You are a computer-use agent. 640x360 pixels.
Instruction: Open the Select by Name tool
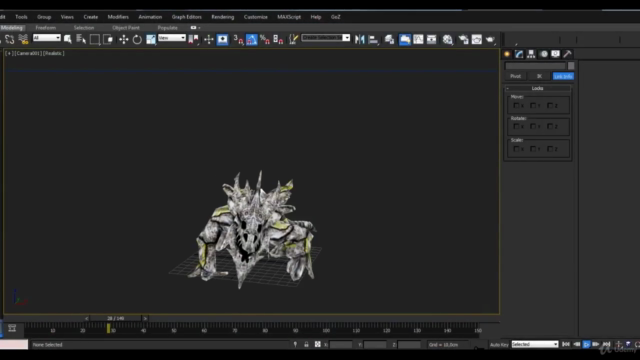pos(81,39)
